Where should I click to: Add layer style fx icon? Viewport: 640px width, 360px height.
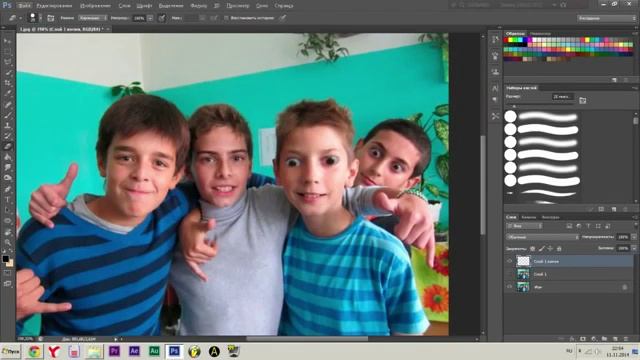572,339
